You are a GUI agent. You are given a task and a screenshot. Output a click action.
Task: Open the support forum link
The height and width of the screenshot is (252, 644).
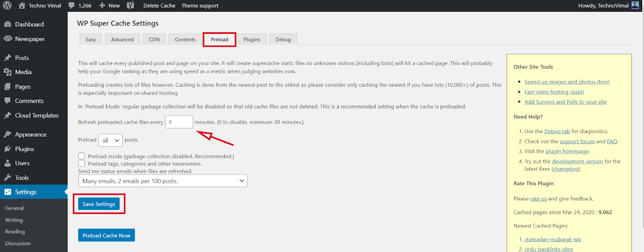577,142
